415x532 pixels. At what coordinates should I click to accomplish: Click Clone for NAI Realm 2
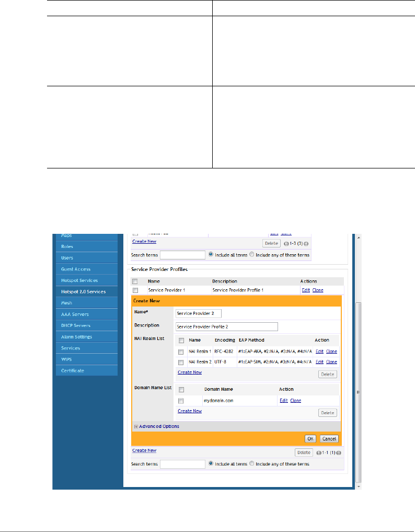(331, 362)
